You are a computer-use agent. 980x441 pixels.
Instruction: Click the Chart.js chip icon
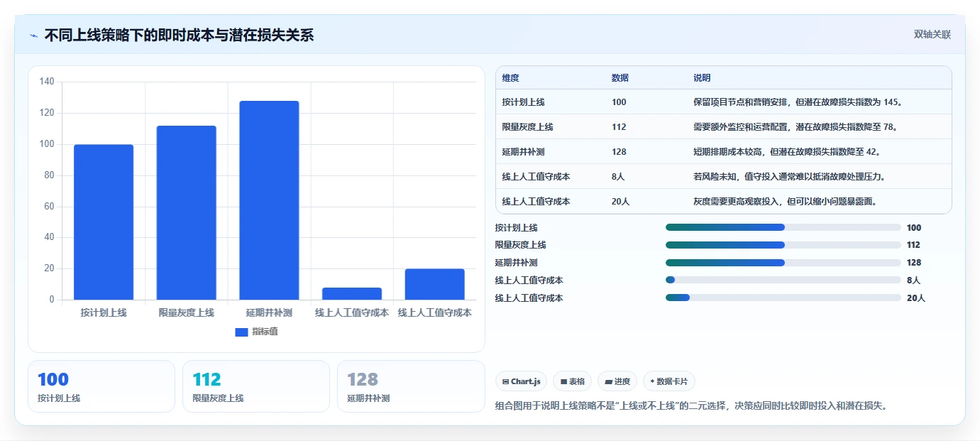click(505, 381)
